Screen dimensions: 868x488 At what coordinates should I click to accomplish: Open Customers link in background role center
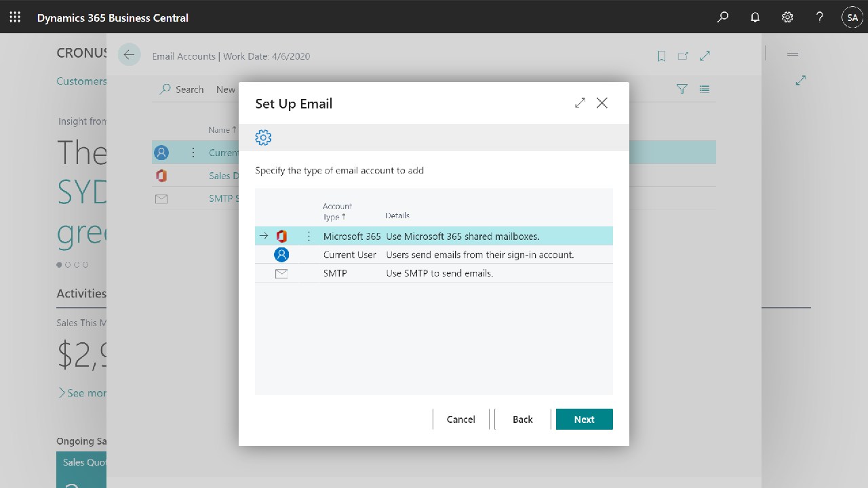coord(81,81)
